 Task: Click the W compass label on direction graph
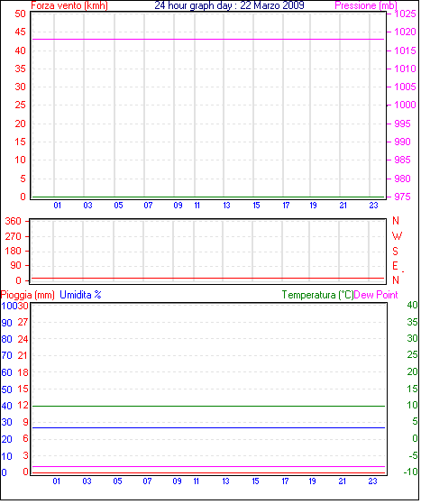(x=397, y=236)
